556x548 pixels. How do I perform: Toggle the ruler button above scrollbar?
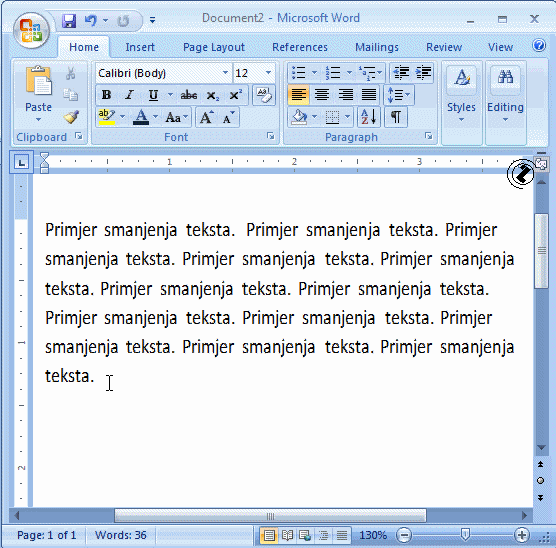click(x=541, y=164)
